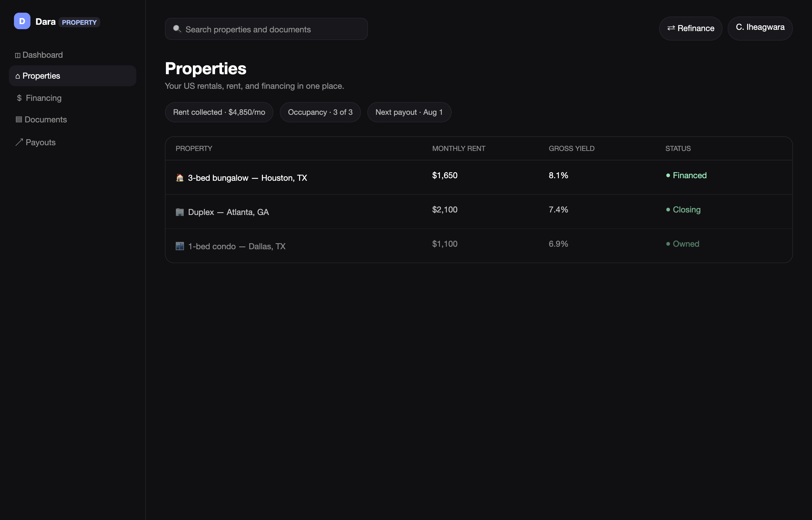Click the magnifying glass search icon

pos(177,29)
